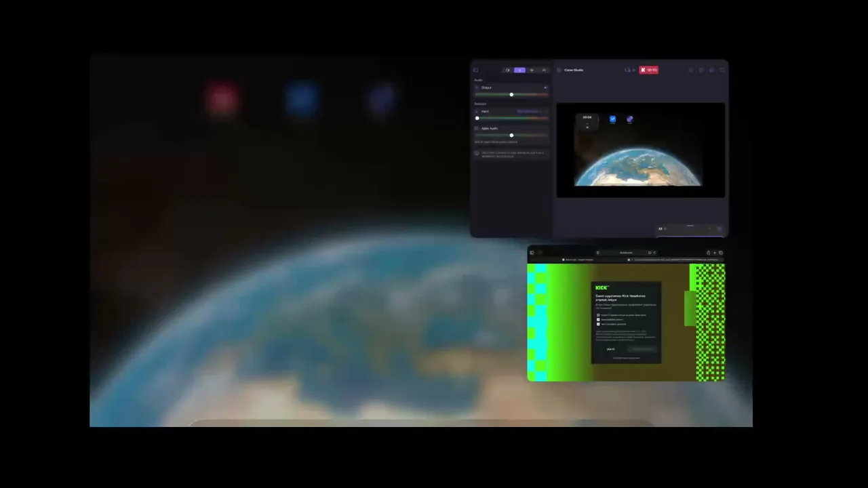Click the greyed authorize button in Kick dialog
The height and width of the screenshot is (488, 868).
point(642,349)
